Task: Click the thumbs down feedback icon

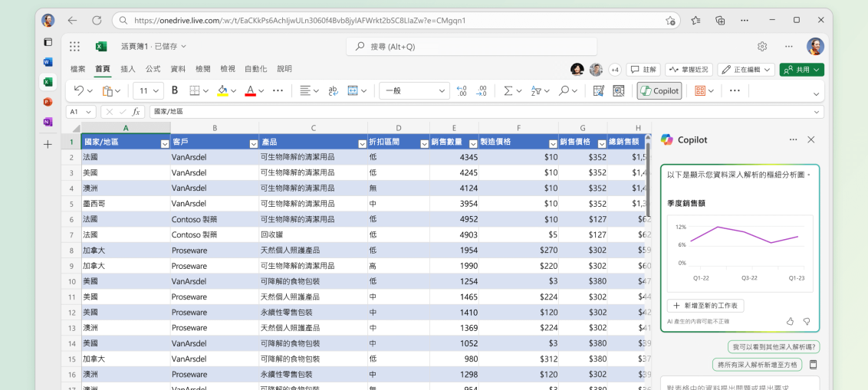Action: click(807, 321)
